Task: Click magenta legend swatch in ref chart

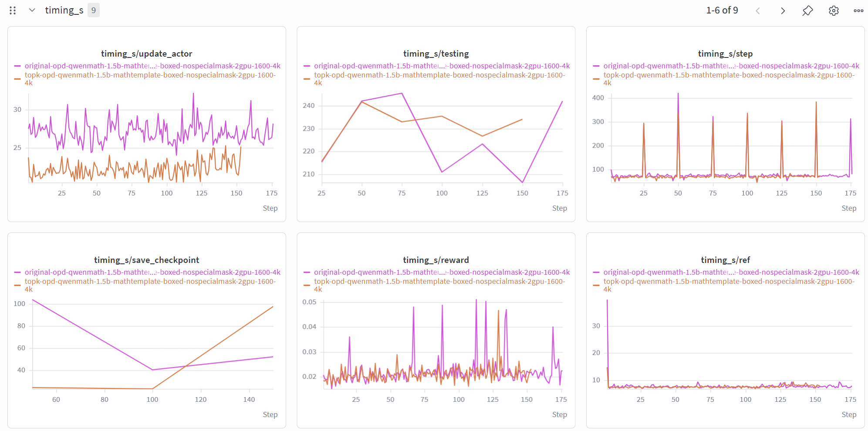Action: [x=596, y=273]
